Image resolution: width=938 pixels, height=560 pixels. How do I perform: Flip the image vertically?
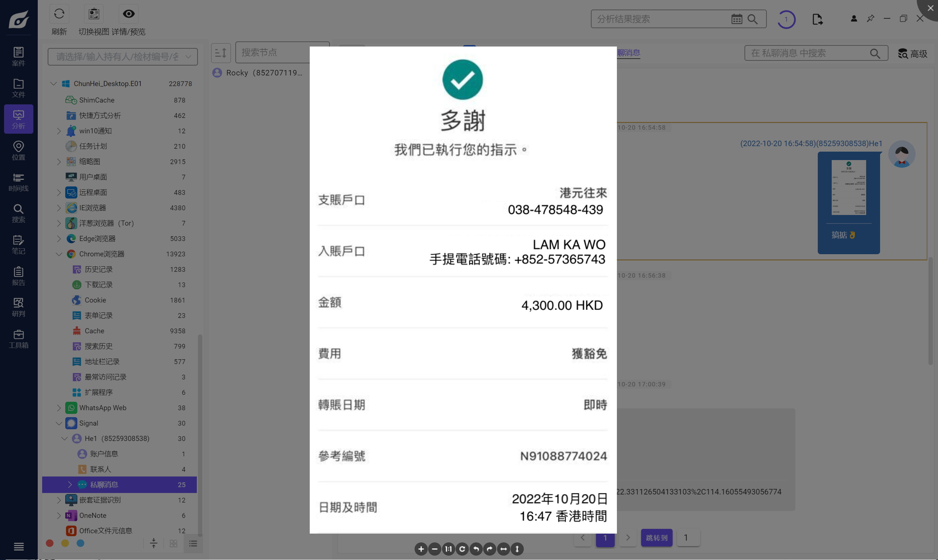(x=517, y=549)
